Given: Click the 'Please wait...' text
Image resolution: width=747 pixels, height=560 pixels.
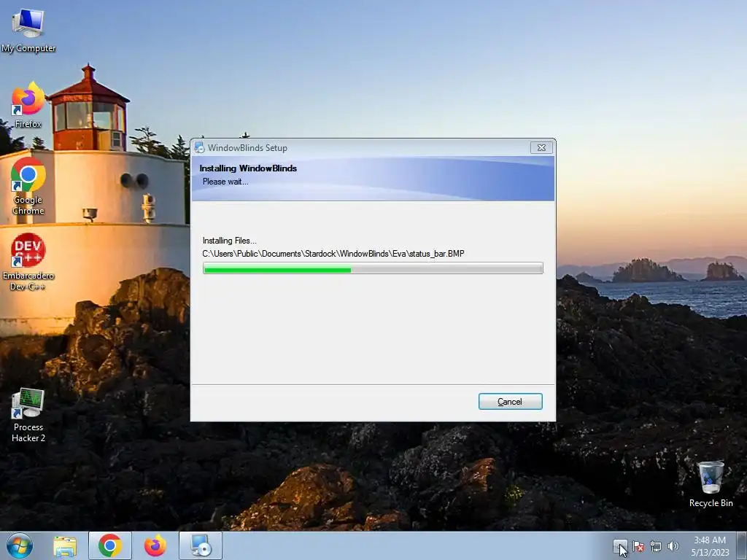Looking at the screenshot, I should tap(225, 182).
